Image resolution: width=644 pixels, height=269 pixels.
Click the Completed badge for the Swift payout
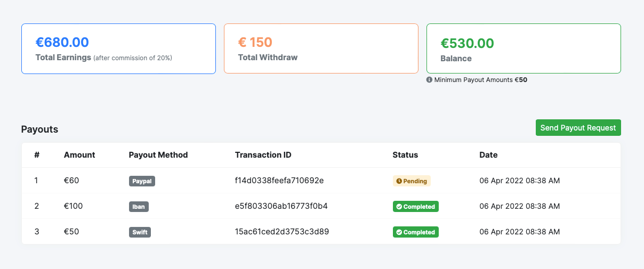[x=415, y=232]
